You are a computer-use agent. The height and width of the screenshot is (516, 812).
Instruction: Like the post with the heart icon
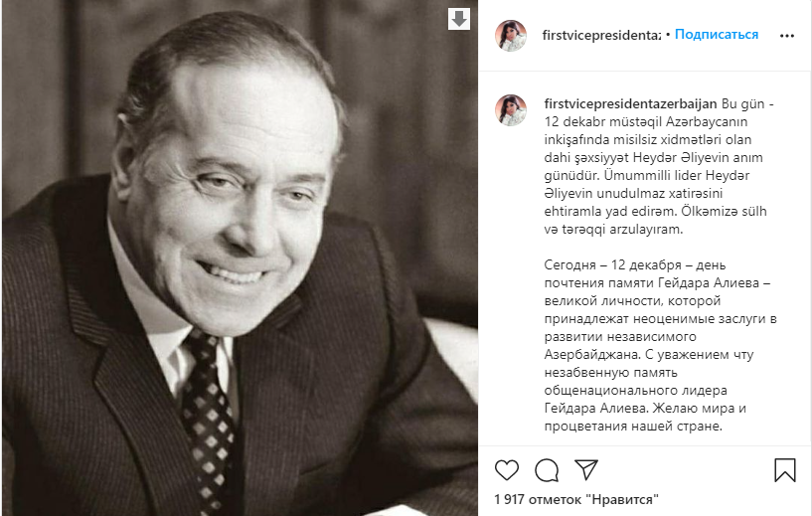506,468
